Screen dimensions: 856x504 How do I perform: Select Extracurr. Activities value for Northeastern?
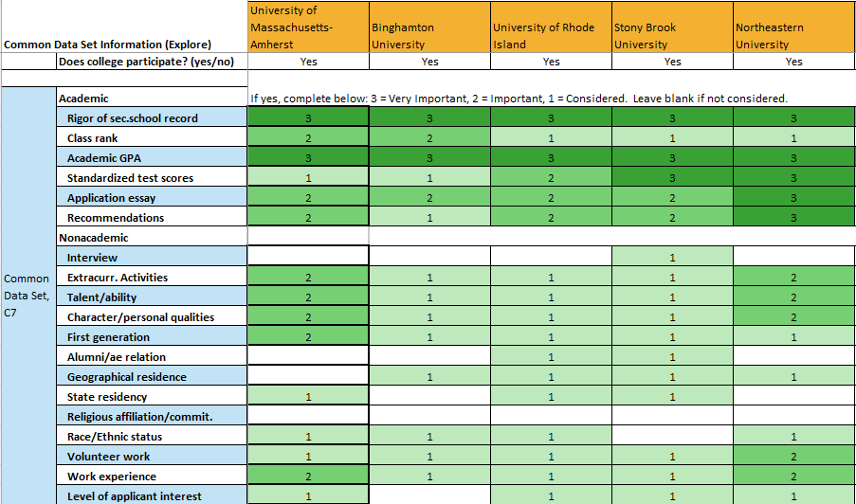(x=794, y=277)
